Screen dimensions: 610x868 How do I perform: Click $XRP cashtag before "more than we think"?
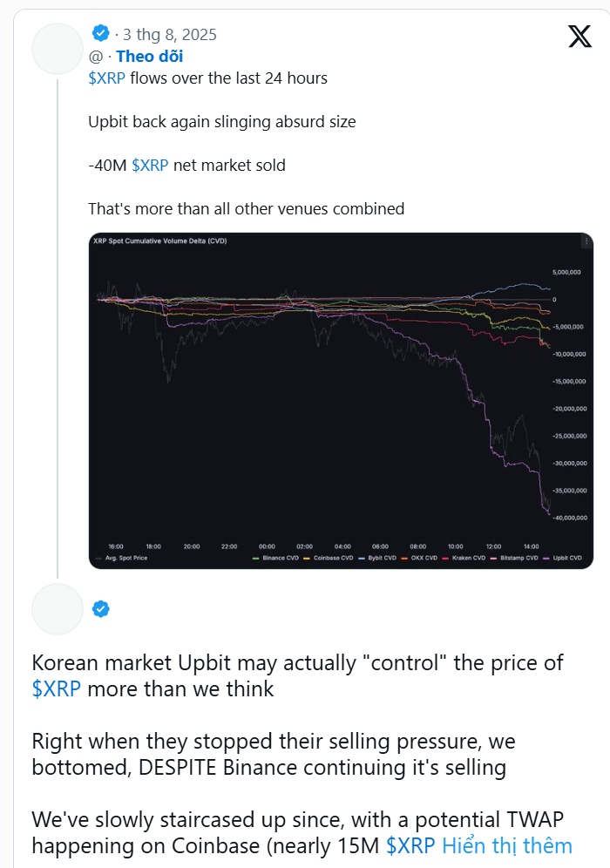(x=57, y=689)
